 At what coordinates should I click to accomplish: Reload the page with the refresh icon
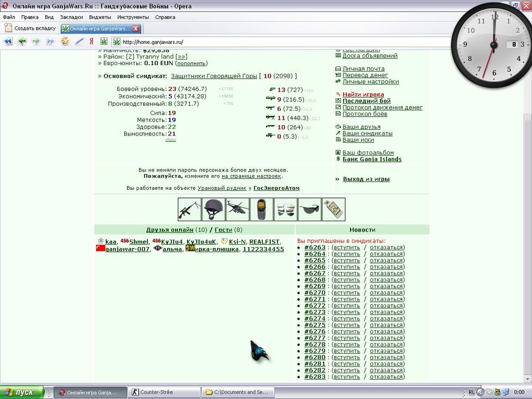click(x=65, y=41)
